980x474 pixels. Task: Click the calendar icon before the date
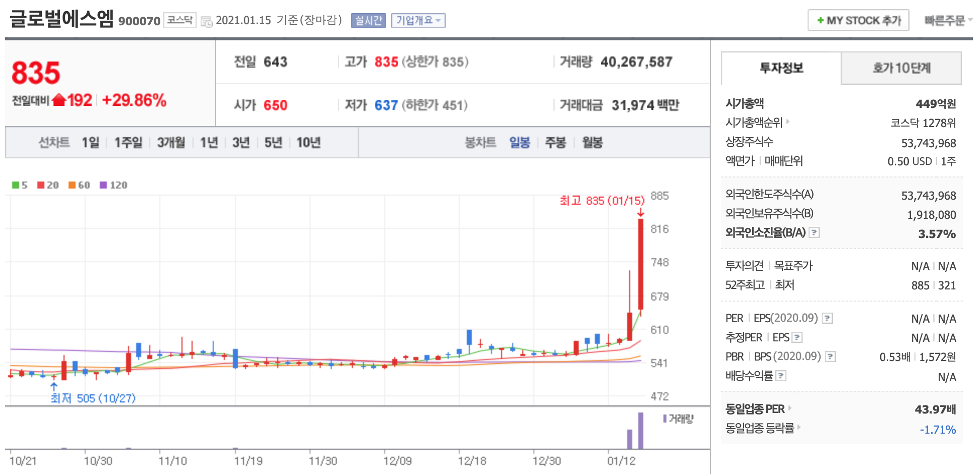click(206, 22)
